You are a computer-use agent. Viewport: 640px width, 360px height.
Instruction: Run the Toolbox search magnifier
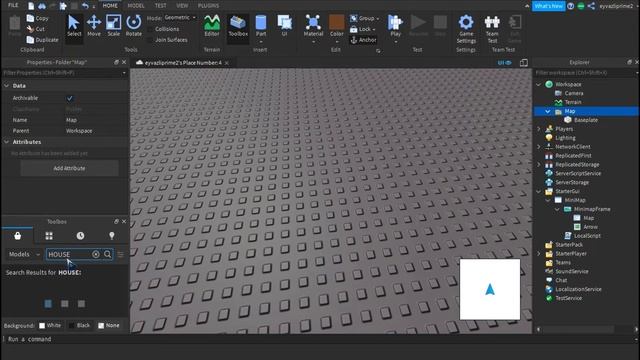(107, 254)
